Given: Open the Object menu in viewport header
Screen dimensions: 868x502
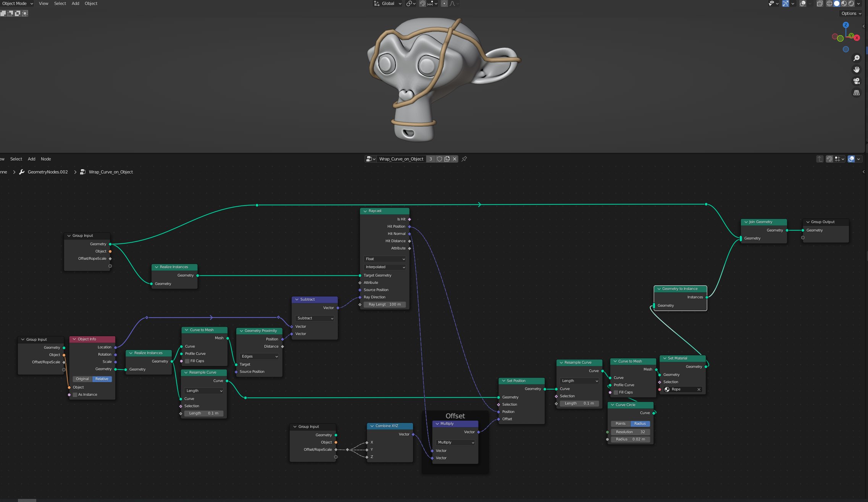Looking at the screenshot, I should (91, 3).
